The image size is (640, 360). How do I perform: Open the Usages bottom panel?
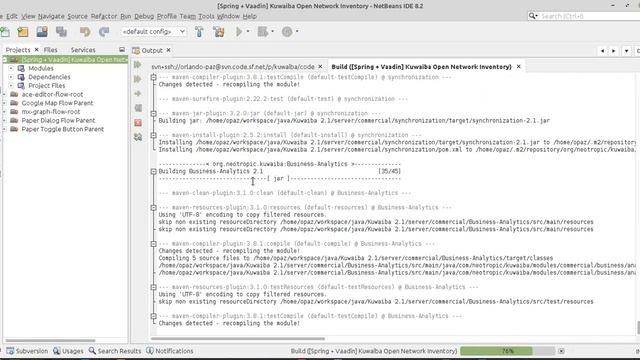[68, 351]
